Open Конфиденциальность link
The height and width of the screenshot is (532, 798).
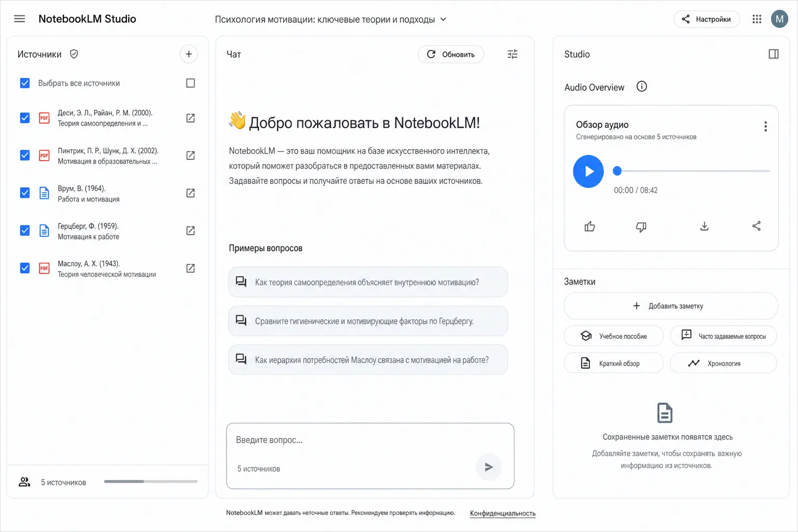pos(502,513)
